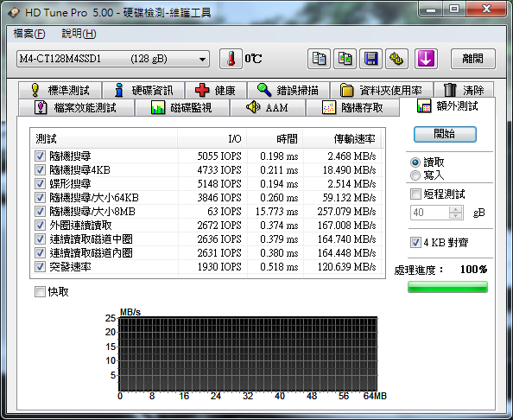Select the 寫入 radio button
The height and width of the screenshot is (420, 513).
415,175
